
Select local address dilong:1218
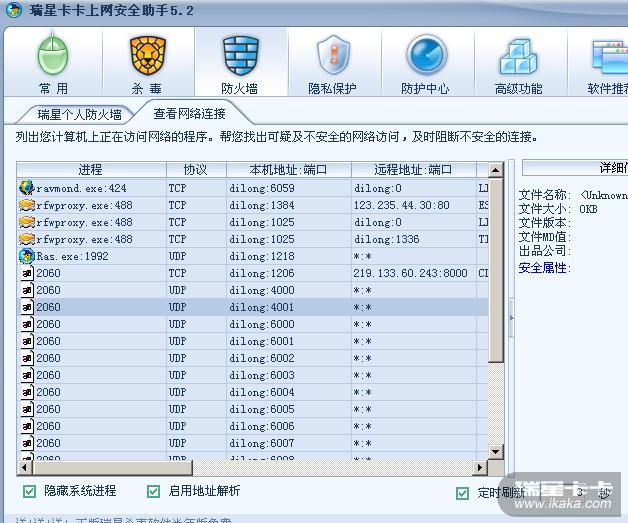click(262, 256)
